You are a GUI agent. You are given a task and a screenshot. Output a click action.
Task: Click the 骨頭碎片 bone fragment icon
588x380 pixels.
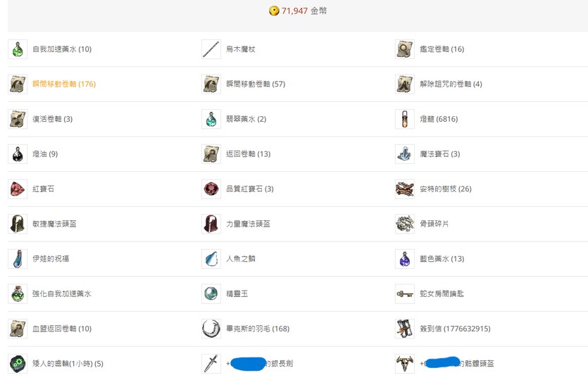[404, 224]
